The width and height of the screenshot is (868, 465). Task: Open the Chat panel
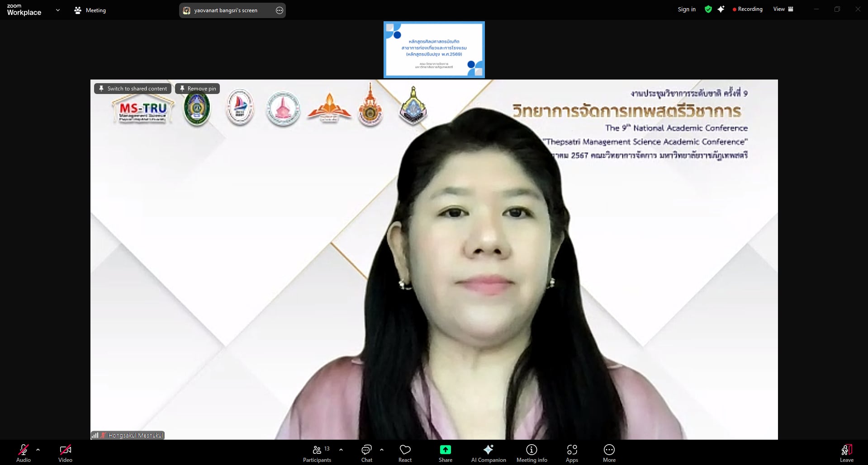[366, 453]
